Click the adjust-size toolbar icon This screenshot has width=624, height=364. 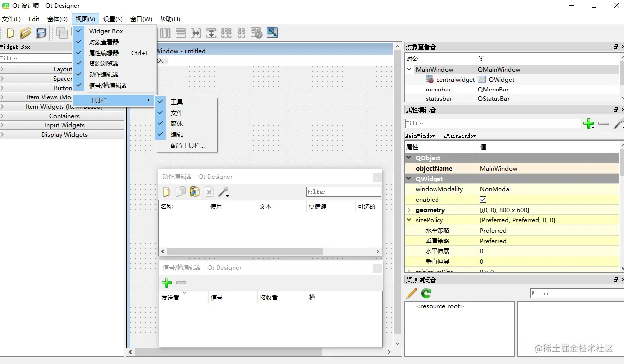[271, 33]
